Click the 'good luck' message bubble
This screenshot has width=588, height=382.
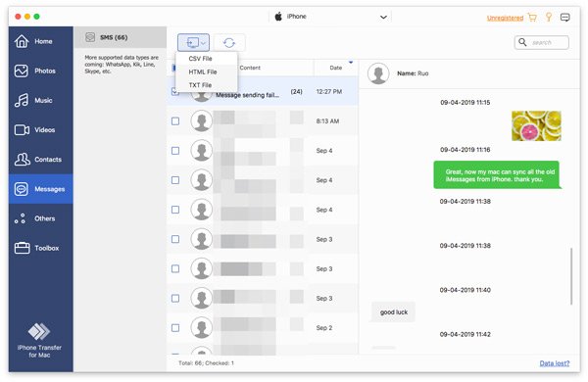coord(393,311)
